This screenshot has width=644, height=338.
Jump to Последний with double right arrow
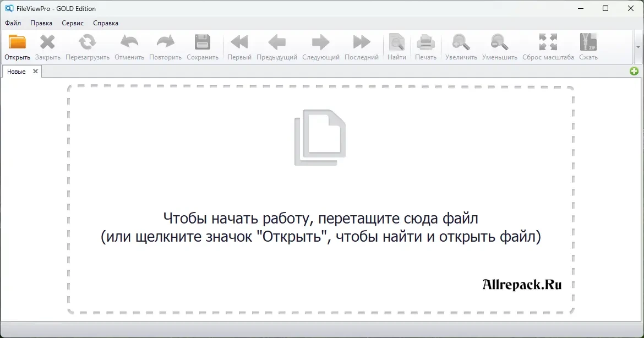(x=362, y=42)
